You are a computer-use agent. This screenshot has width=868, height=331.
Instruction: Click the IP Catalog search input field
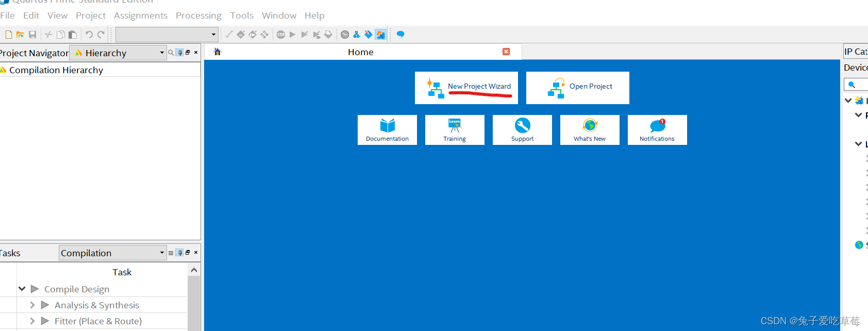[x=856, y=85]
